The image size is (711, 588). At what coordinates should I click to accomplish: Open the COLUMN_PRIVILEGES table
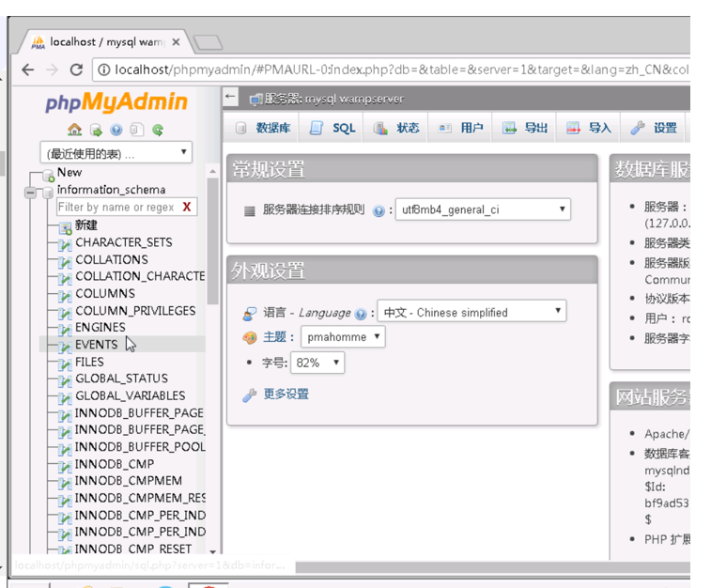click(x=135, y=311)
